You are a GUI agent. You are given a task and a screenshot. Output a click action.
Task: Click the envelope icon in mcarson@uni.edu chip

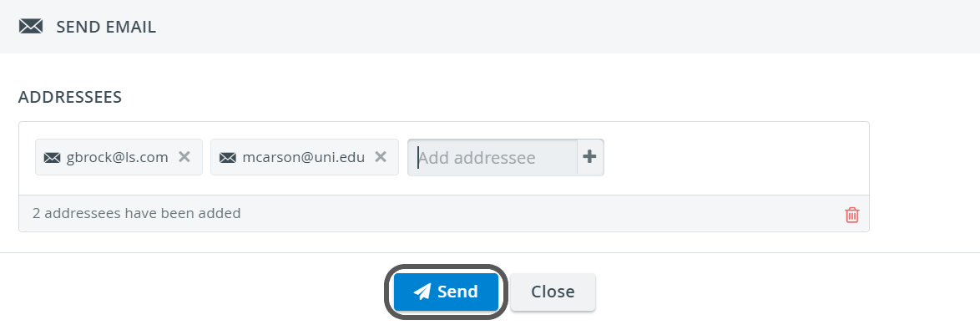point(228,158)
